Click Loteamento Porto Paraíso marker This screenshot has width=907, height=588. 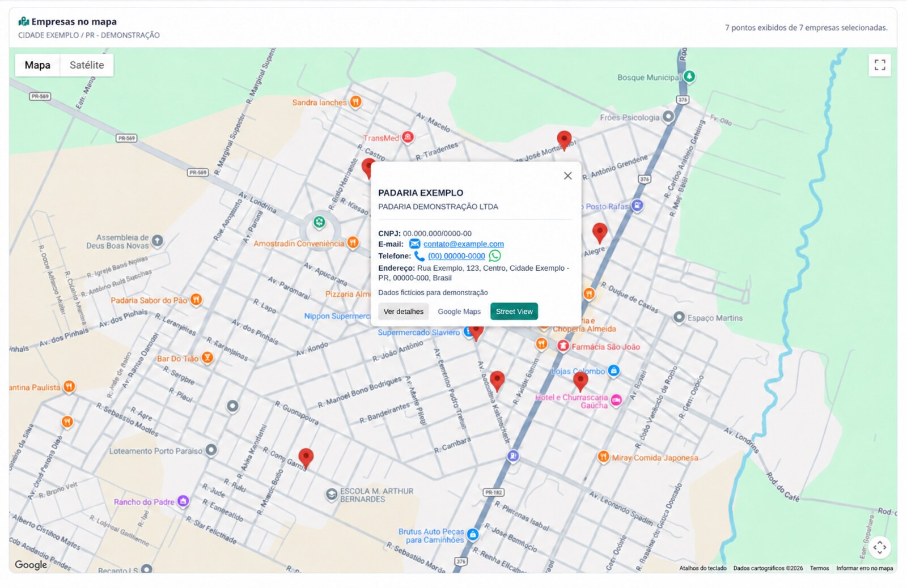(x=211, y=450)
